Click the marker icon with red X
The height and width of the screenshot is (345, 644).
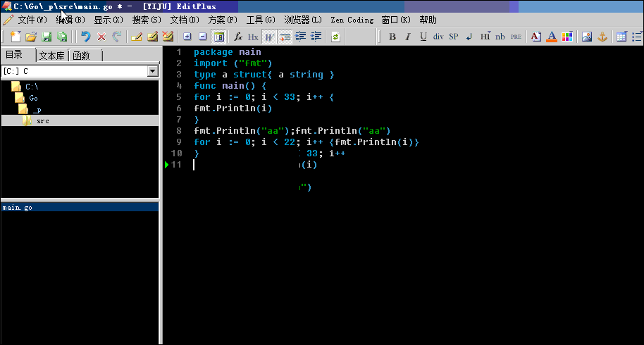(168, 37)
